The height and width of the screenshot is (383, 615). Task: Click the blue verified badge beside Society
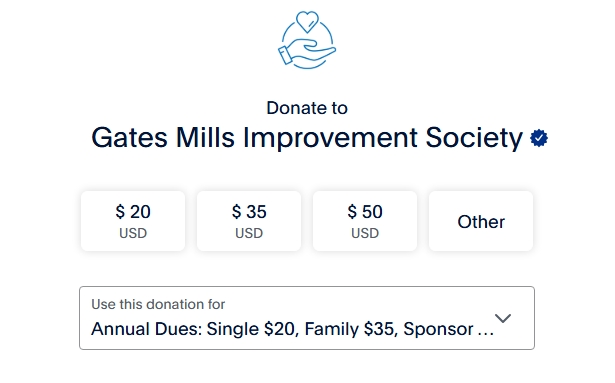[539, 138]
